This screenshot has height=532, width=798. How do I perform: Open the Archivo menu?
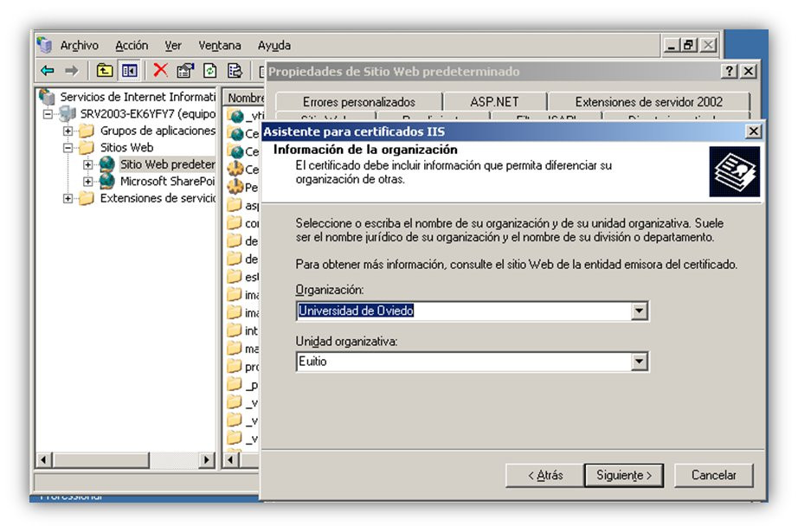click(x=80, y=45)
